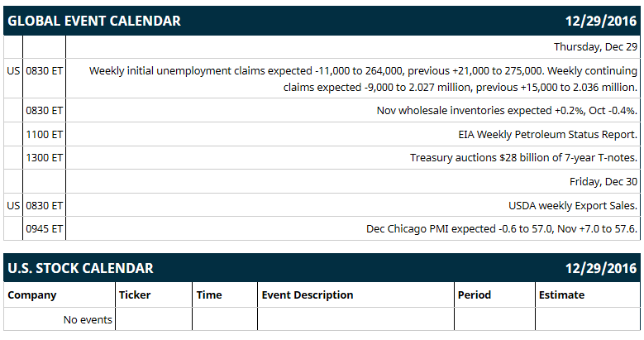Image resolution: width=644 pixels, height=340 pixels.
Task: Click the 1100 ET time cell
Action: pos(45,135)
